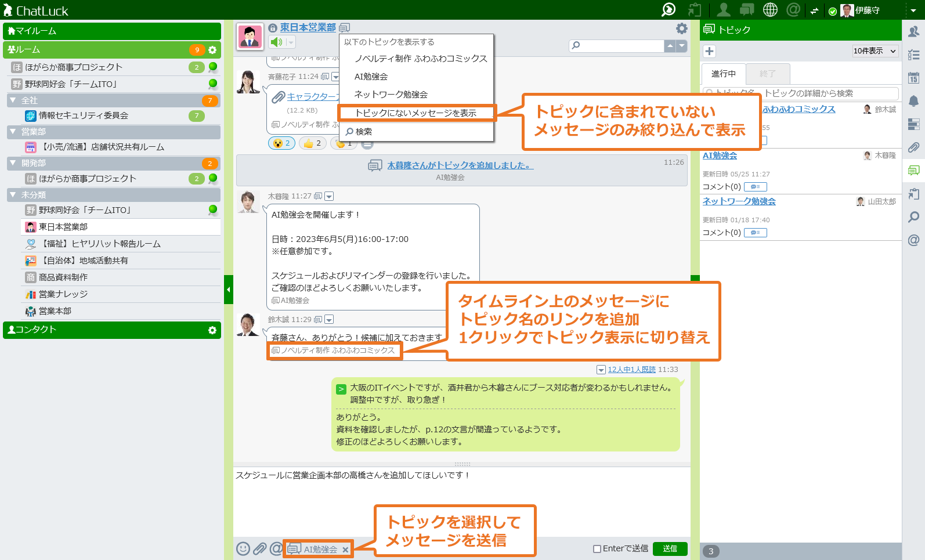Select the green topic icon in right sidebar
The image size is (925, 560).
(x=913, y=171)
